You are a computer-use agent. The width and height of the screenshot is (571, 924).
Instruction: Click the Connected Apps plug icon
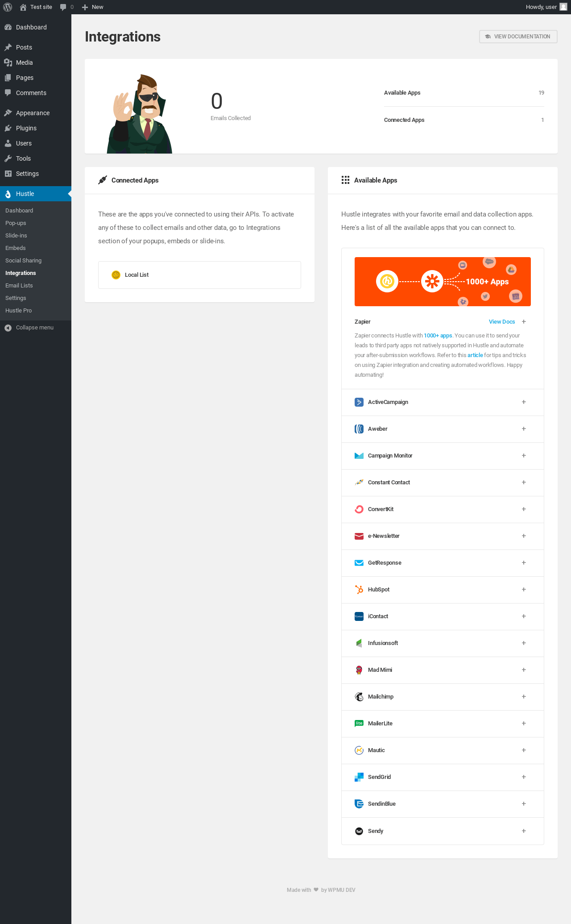pos(103,180)
